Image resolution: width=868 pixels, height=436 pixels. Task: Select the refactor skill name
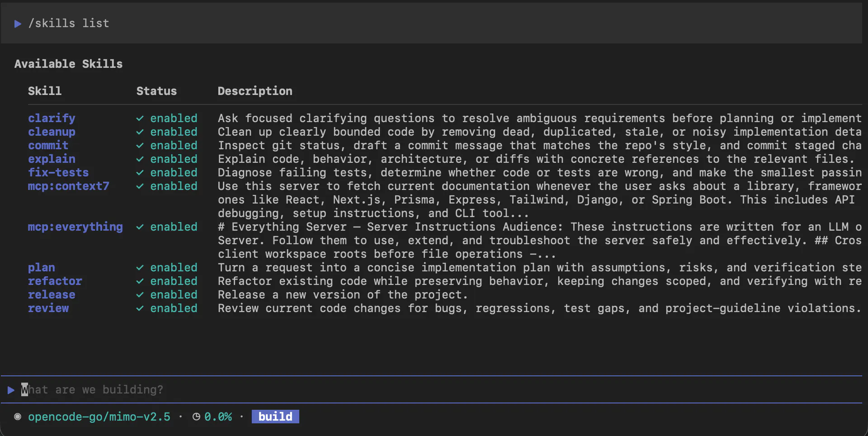click(55, 281)
